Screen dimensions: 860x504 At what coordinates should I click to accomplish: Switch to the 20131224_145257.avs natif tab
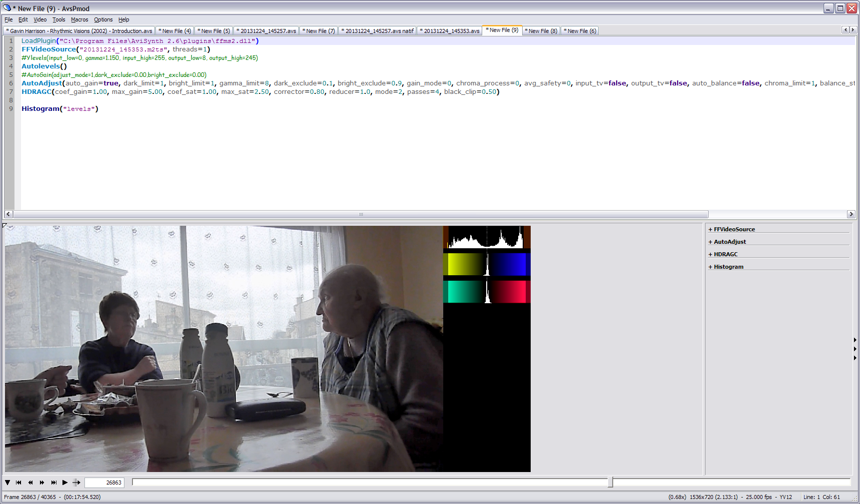[378, 31]
